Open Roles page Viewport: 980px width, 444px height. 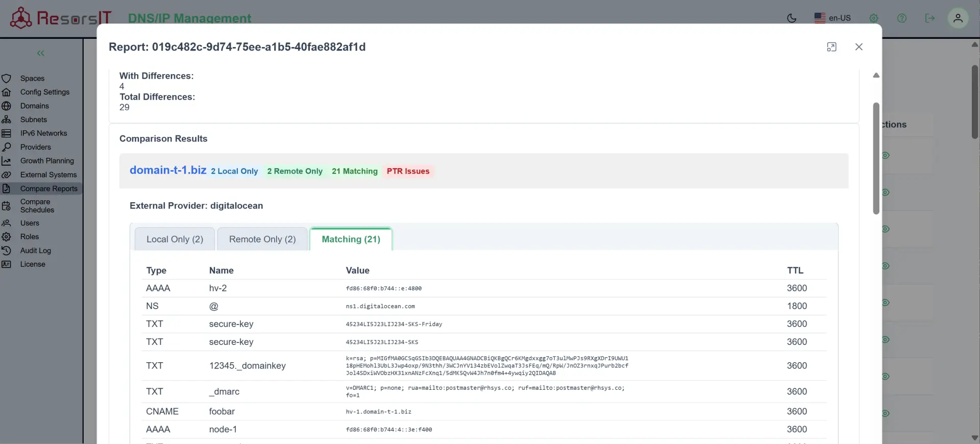point(30,237)
